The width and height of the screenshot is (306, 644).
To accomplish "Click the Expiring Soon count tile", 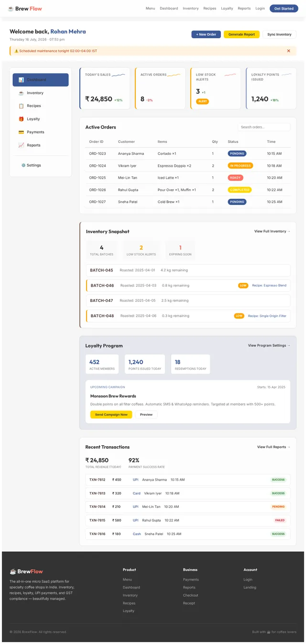I will click(x=180, y=250).
